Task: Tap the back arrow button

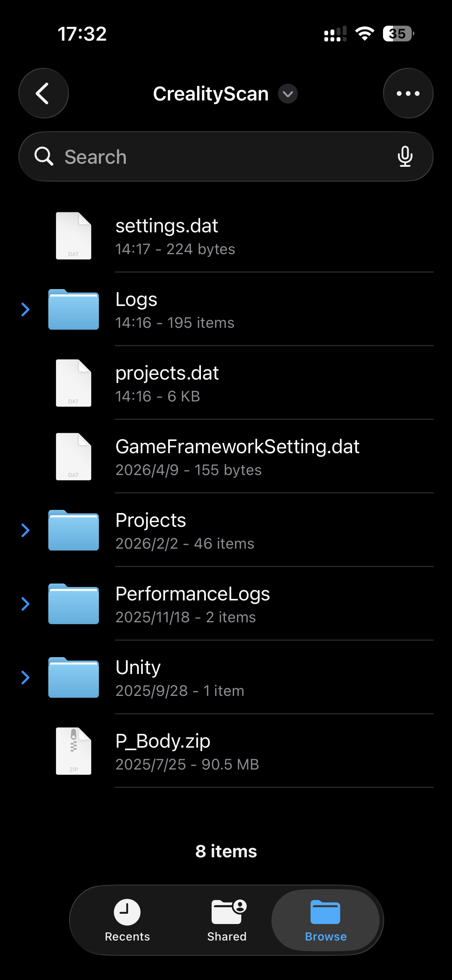Action: pos(43,93)
